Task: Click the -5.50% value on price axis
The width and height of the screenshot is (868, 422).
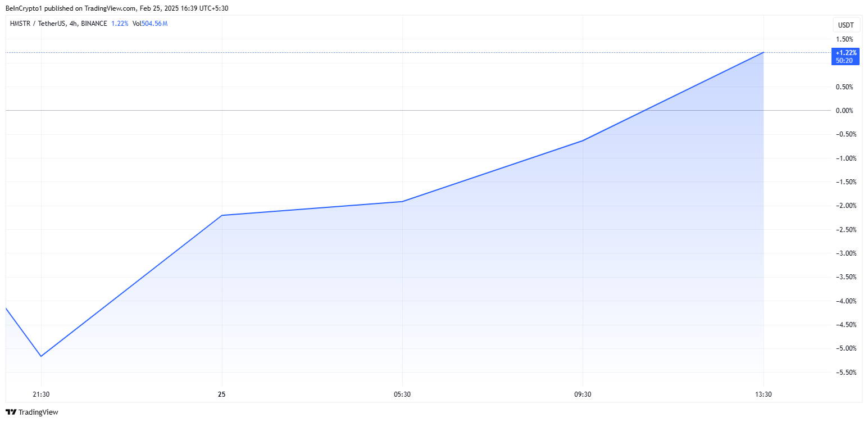Action: (846, 372)
